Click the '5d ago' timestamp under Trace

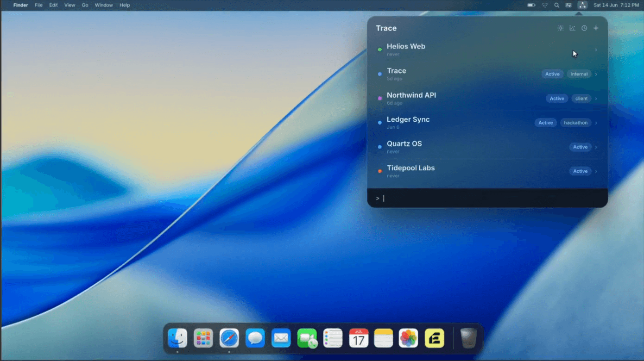coord(395,79)
